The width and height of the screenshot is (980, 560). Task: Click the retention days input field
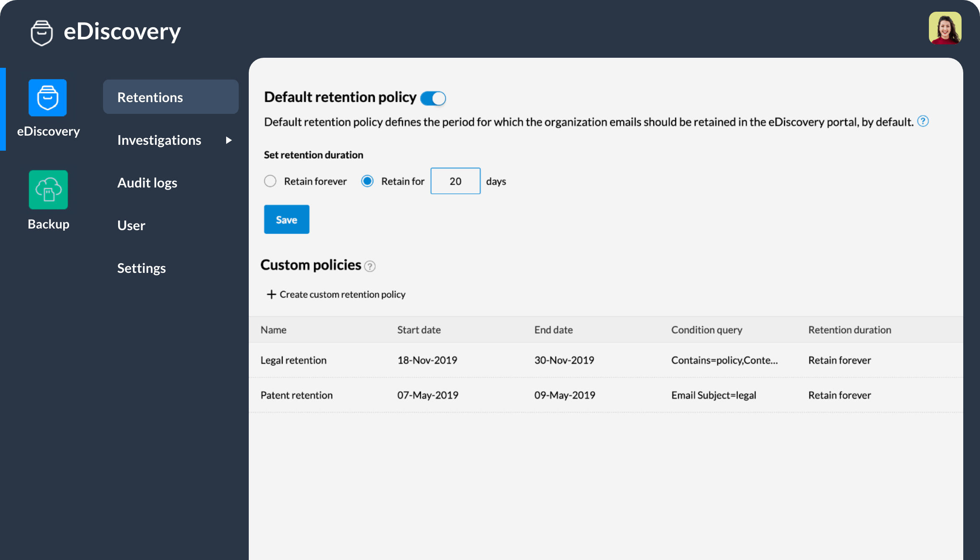tap(455, 180)
